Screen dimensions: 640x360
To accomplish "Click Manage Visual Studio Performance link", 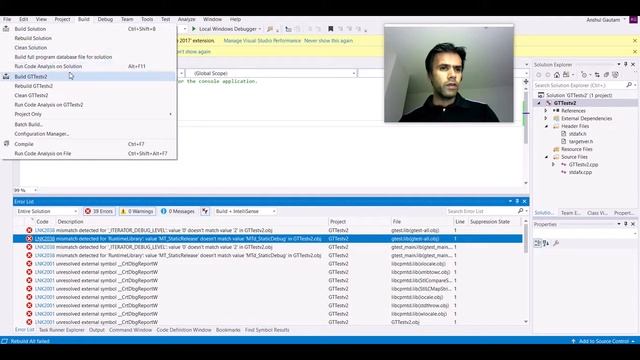I will [262, 41].
